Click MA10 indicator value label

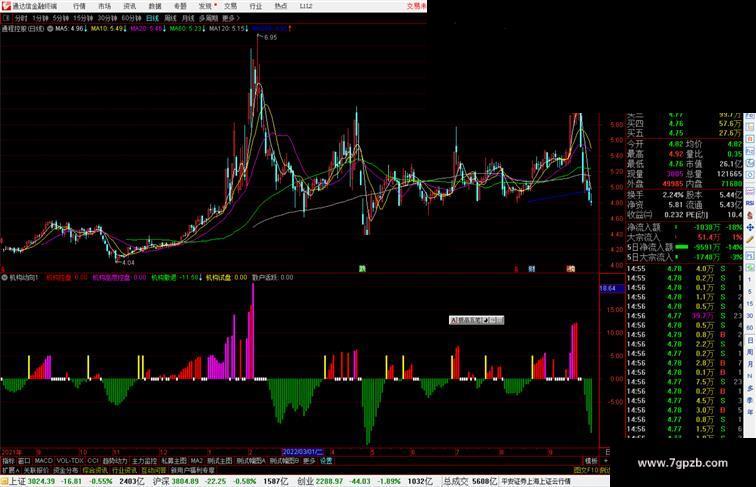point(108,29)
